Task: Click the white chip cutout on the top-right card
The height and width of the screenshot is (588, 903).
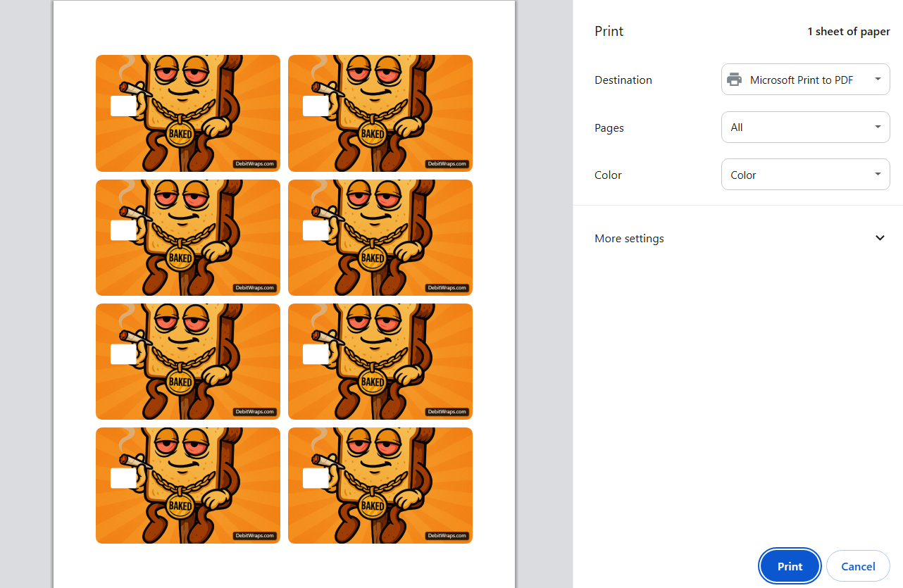Action: [316, 106]
